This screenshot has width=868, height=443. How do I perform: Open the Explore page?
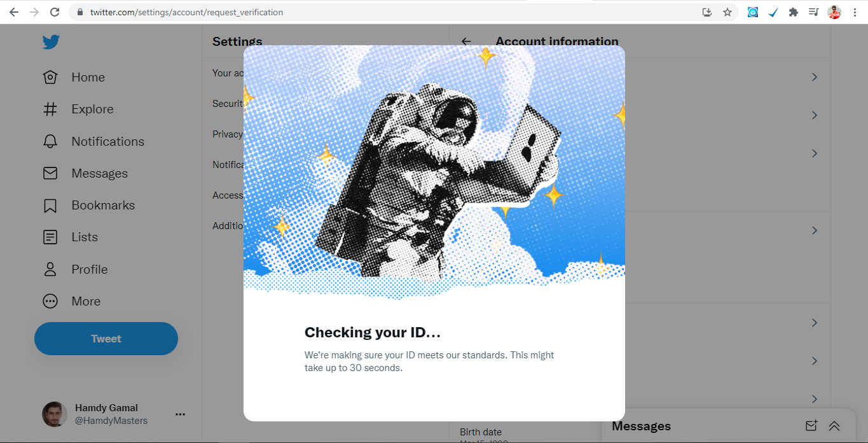(78, 109)
